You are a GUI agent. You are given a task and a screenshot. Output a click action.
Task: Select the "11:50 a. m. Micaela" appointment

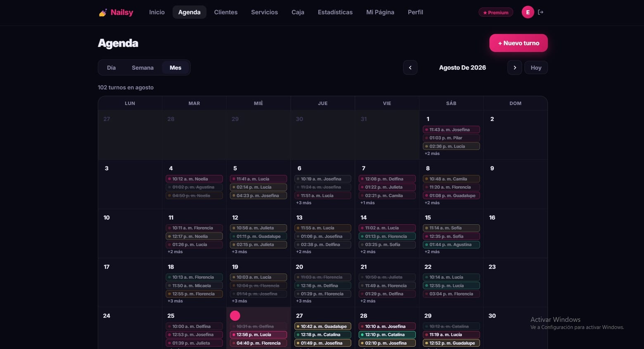[194, 285]
